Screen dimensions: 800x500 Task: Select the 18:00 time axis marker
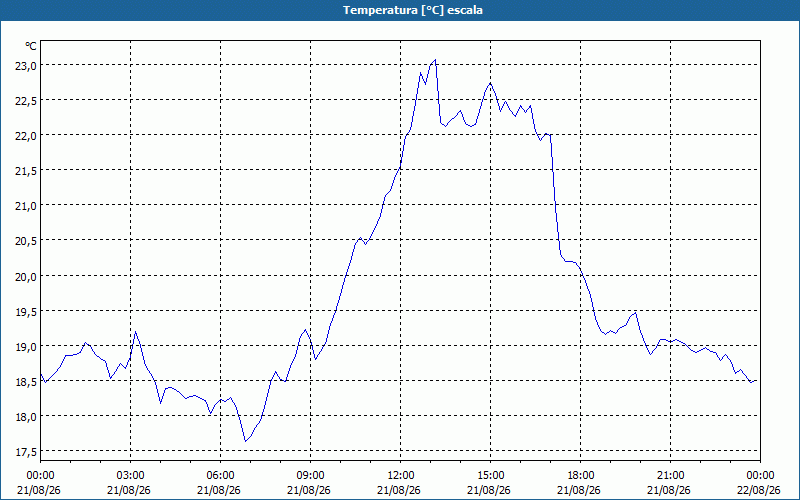tap(581, 475)
